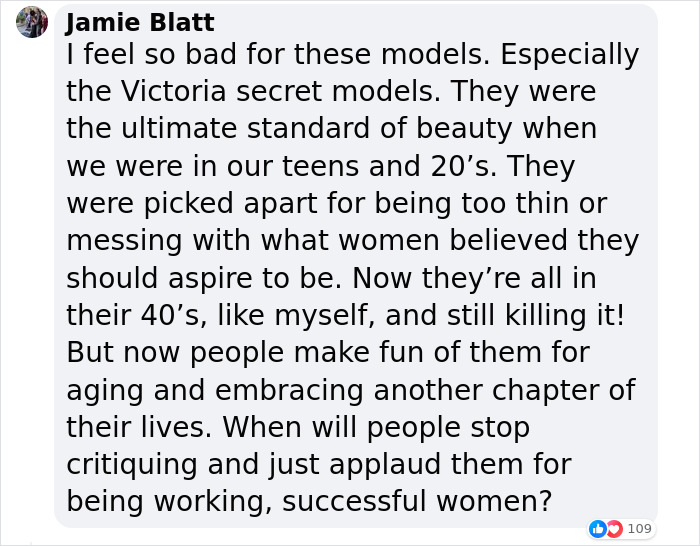The width and height of the screenshot is (700, 546).
Task: Click the words 'their lives' in comment
Action: pyautogui.click(x=136, y=427)
